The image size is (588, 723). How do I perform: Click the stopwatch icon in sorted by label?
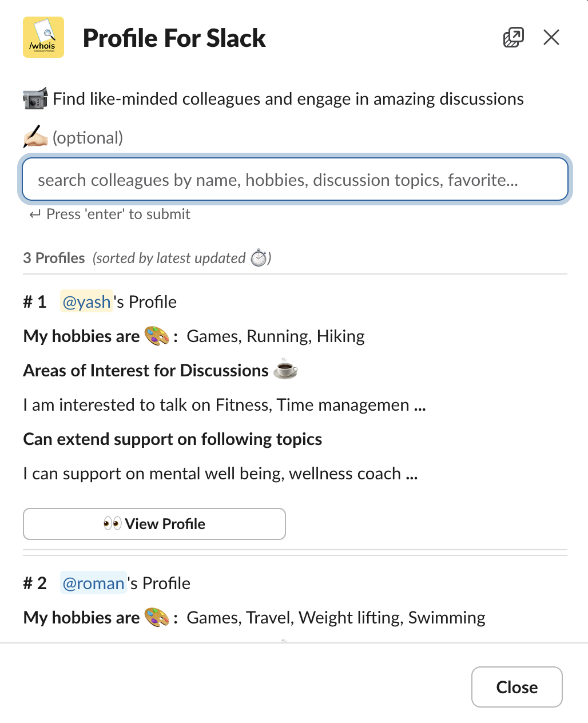259,258
